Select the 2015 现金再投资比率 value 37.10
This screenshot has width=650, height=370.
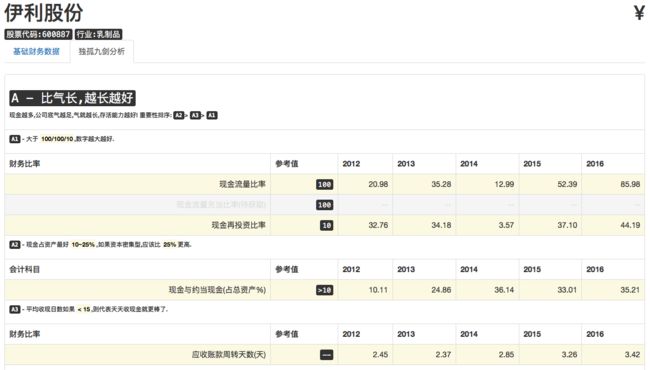(567, 225)
